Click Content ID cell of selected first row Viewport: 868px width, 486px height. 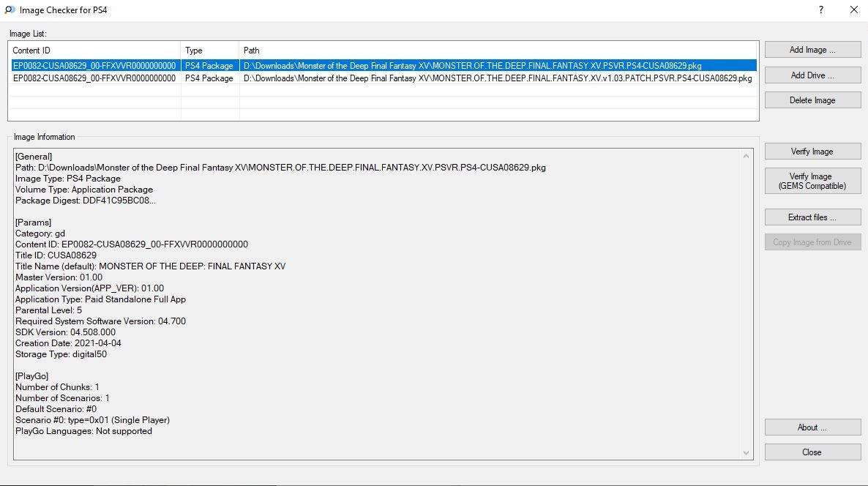point(94,66)
